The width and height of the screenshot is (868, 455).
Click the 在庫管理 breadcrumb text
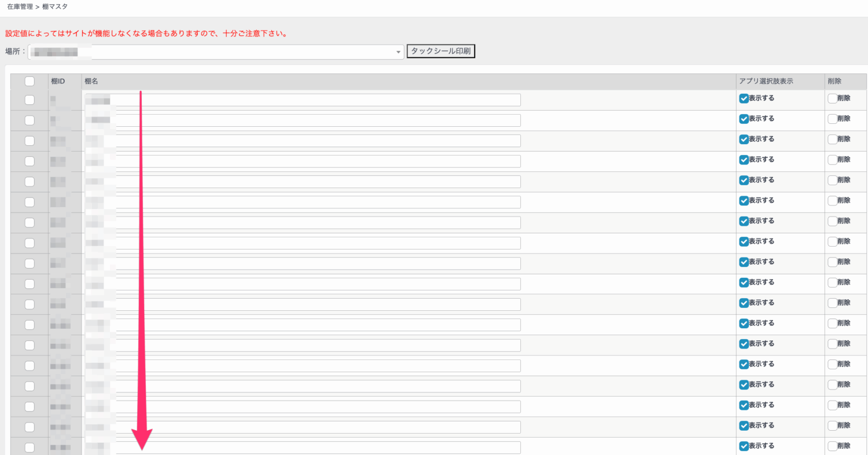pyautogui.click(x=20, y=6)
